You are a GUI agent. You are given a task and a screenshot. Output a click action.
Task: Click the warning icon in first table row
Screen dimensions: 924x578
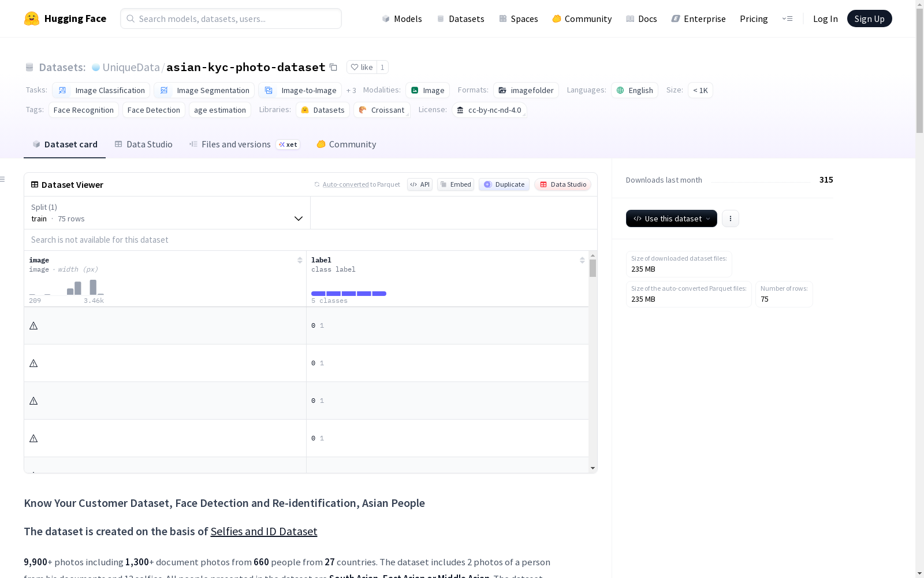(33, 326)
